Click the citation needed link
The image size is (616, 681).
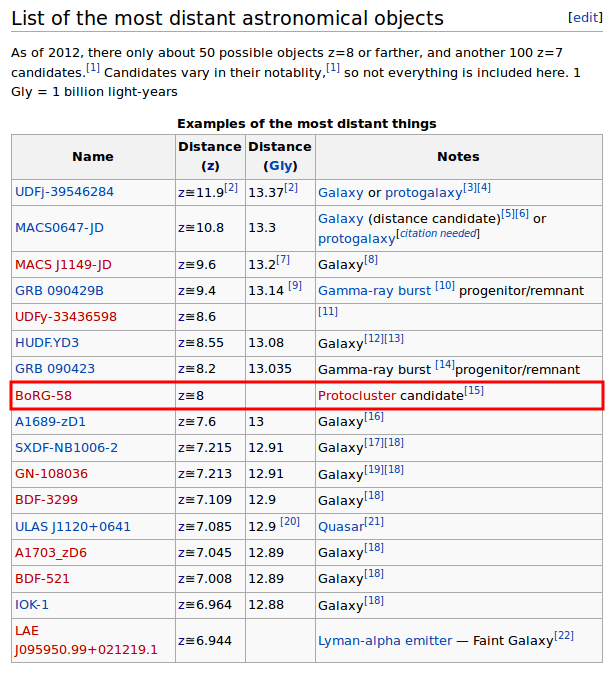[x=438, y=234]
